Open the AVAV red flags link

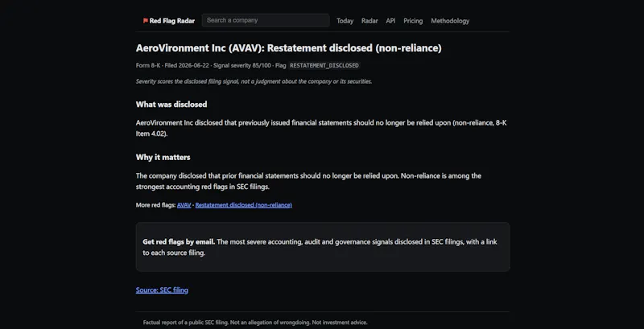click(x=184, y=205)
